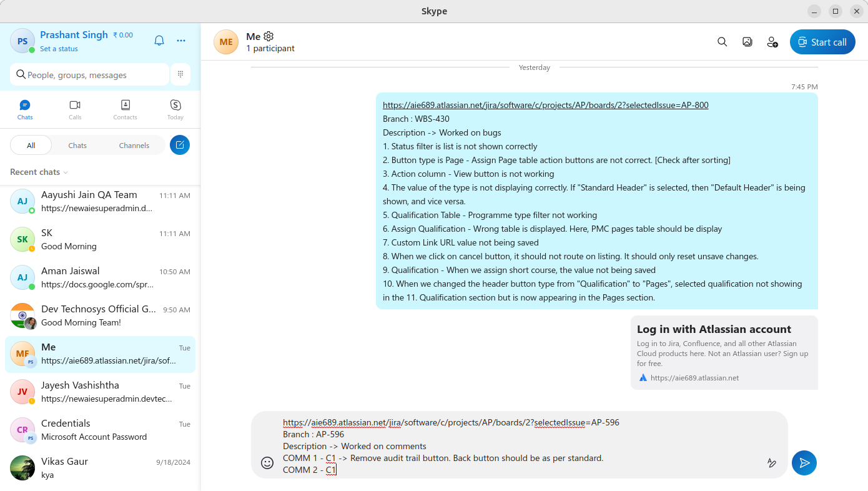Open the Log in with Atlassian account card
The height and width of the screenshot is (491, 868).
point(724,353)
